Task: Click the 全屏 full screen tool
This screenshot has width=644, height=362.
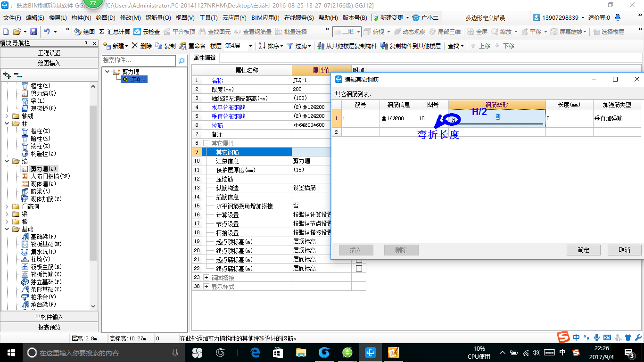Action: click(478, 32)
